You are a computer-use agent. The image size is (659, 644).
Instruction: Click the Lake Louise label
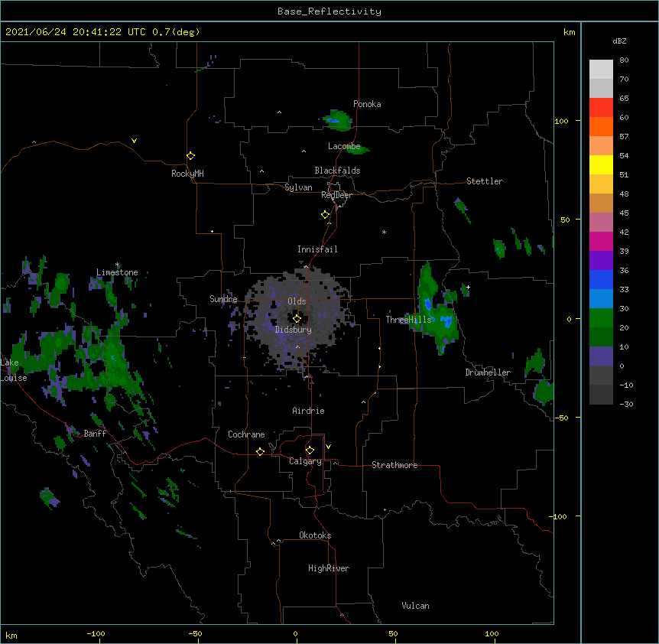point(12,370)
